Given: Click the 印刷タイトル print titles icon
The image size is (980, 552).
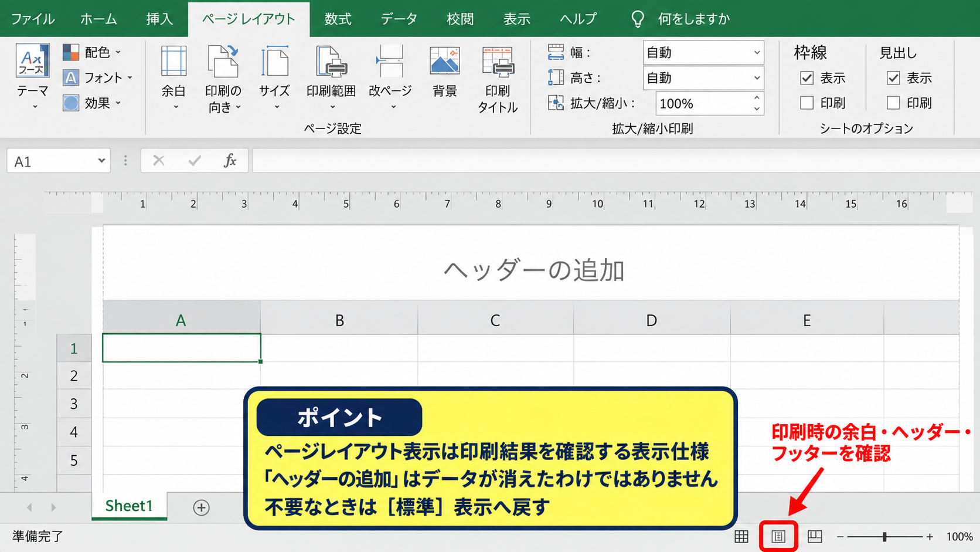Looking at the screenshot, I should pos(498,61).
